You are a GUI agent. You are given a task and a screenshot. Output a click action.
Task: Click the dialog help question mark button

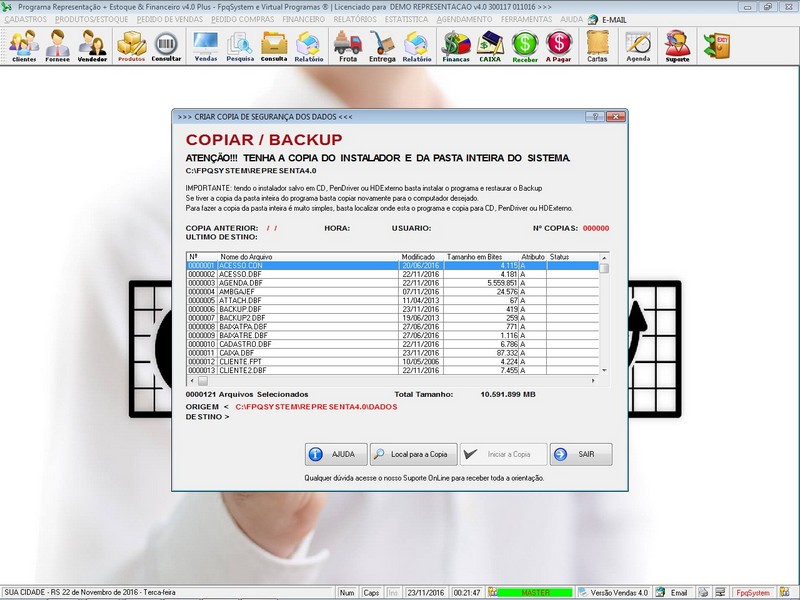tap(595, 117)
